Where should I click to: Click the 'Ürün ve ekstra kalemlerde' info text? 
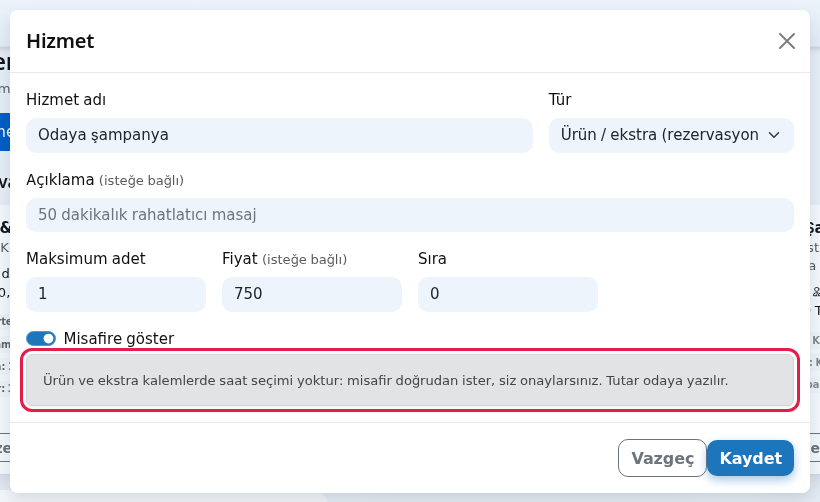pyautogui.click(x=385, y=380)
